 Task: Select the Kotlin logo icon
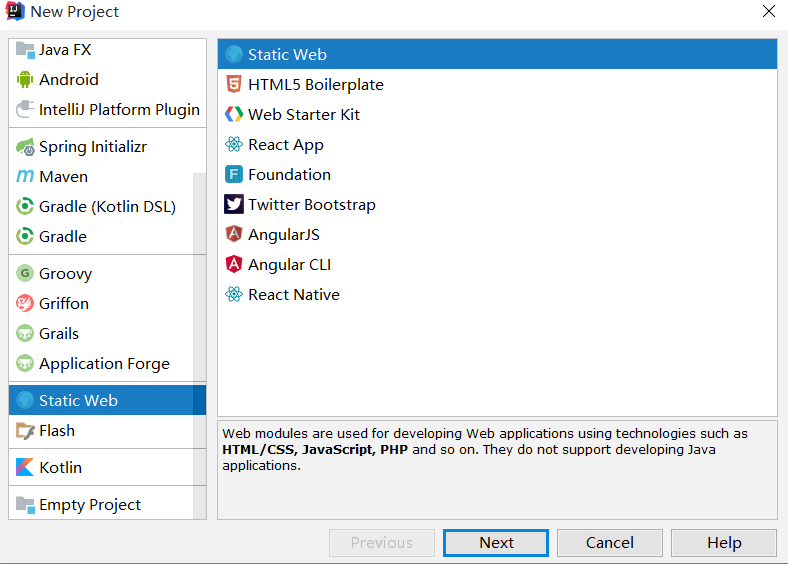pyautogui.click(x=25, y=468)
